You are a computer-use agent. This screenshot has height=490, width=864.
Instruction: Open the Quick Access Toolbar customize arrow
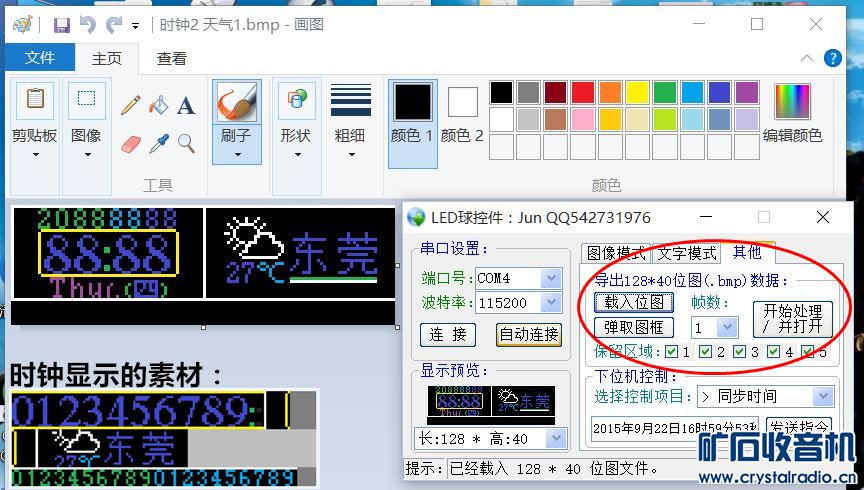(136, 26)
